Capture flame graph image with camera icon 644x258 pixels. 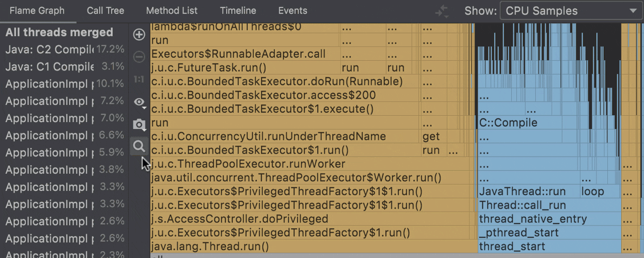pos(140,124)
